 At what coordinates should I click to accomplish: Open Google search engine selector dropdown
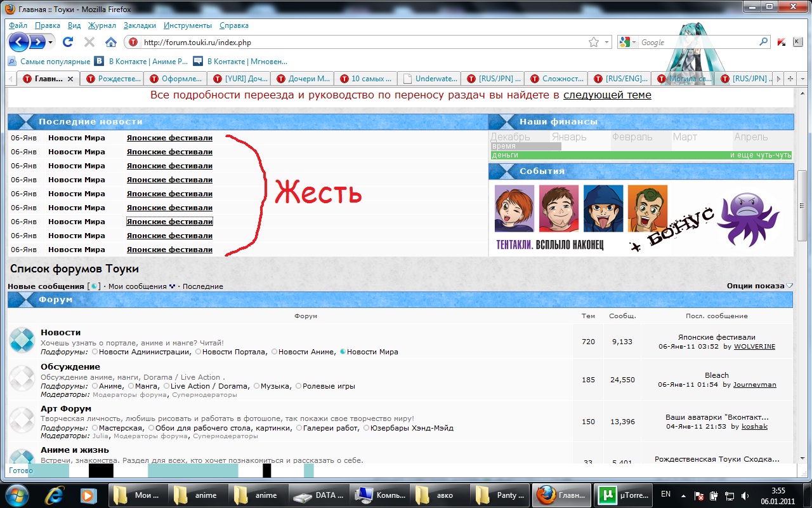pos(634,43)
